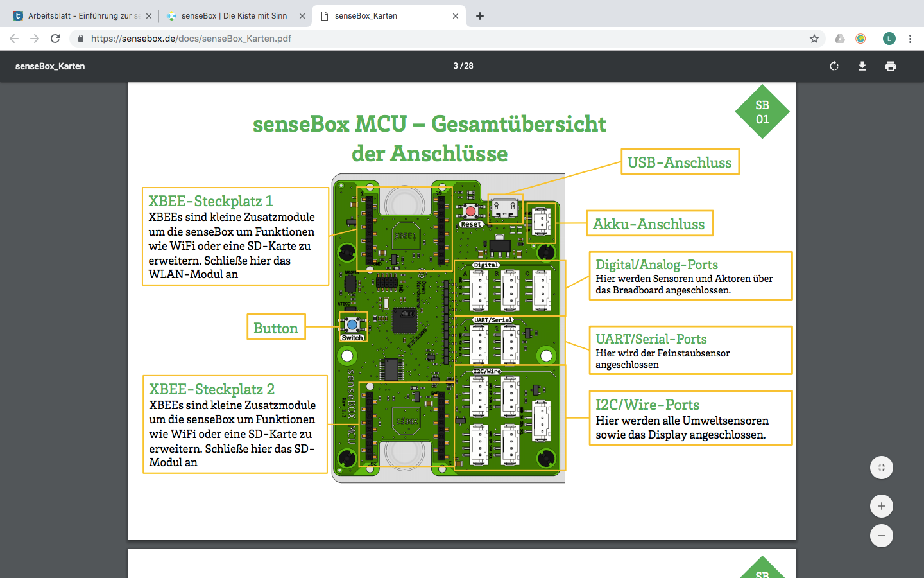Open a new browser tab
This screenshot has width=924, height=578.
[480, 16]
